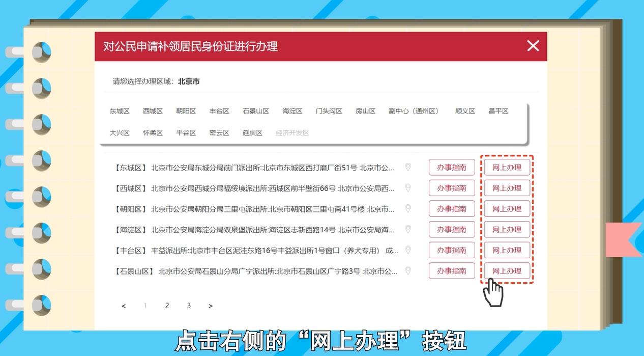The width and height of the screenshot is (644, 356).
Task: Click the location pin icon for 东城区前门派出所
Action: click(x=408, y=167)
